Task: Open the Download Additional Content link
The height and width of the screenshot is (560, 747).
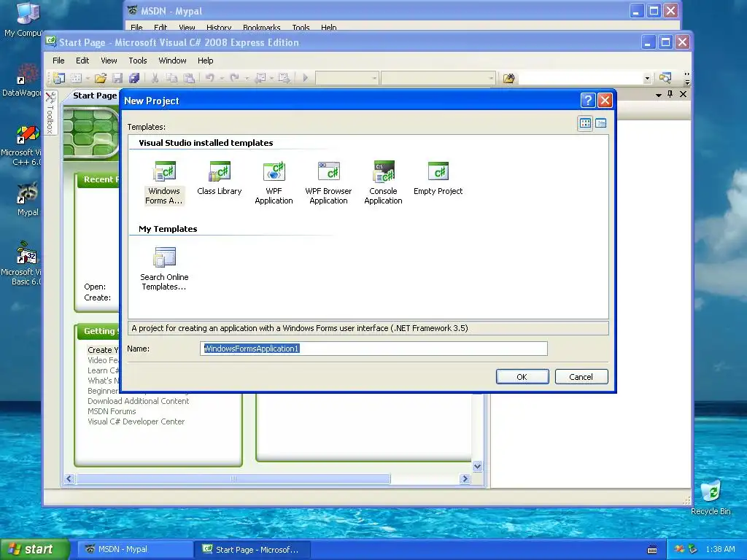Action: tap(138, 401)
